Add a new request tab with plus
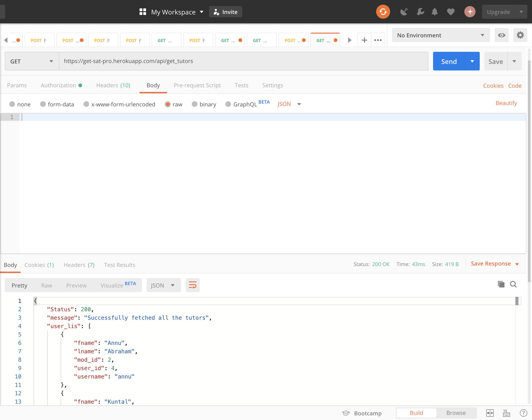Screen dimensions: 532x420 364,40
